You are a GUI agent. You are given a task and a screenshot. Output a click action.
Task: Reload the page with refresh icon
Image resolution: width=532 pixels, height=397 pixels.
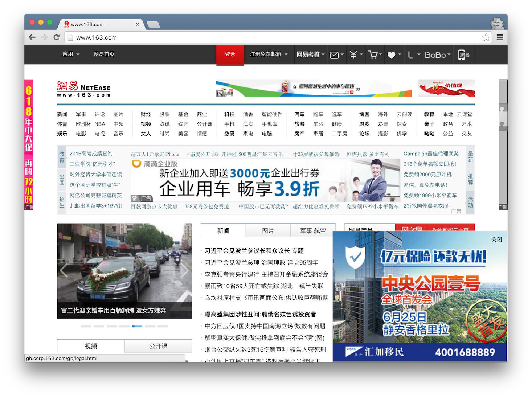click(x=56, y=37)
